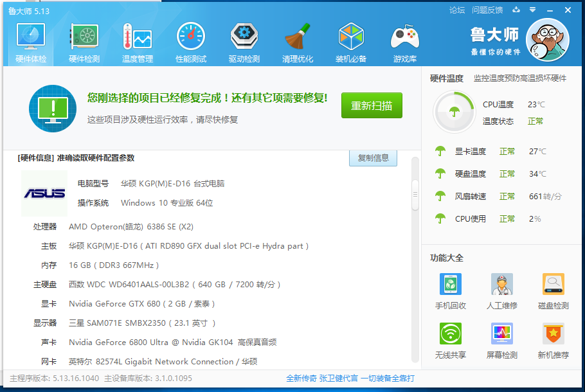This screenshot has height=392, width=585.
Task: Click the 硬件温度 section heading
Action: click(x=447, y=78)
